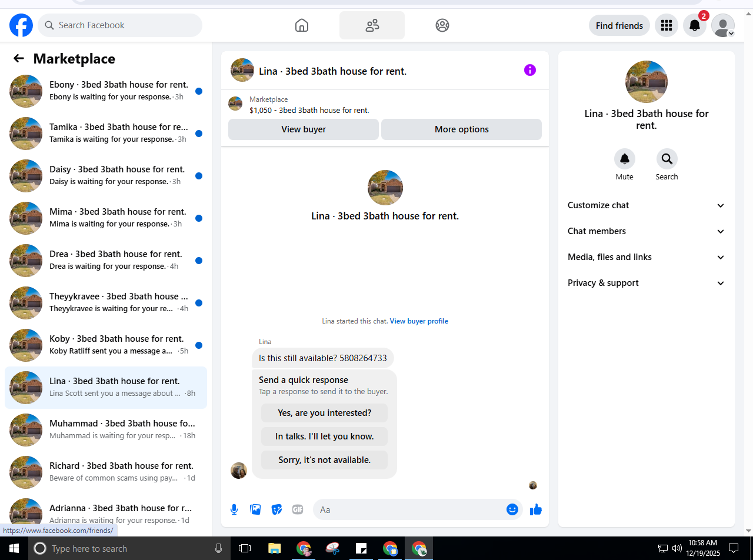Open the Groups icon in top bar
This screenshot has height=560, width=753.
pos(442,25)
